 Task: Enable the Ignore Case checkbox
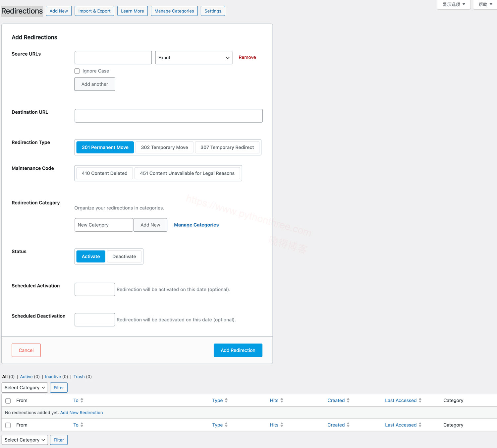click(77, 71)
